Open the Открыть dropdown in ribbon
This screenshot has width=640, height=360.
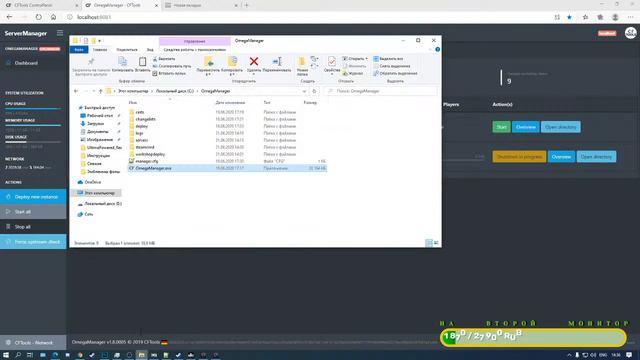(355, 59)
